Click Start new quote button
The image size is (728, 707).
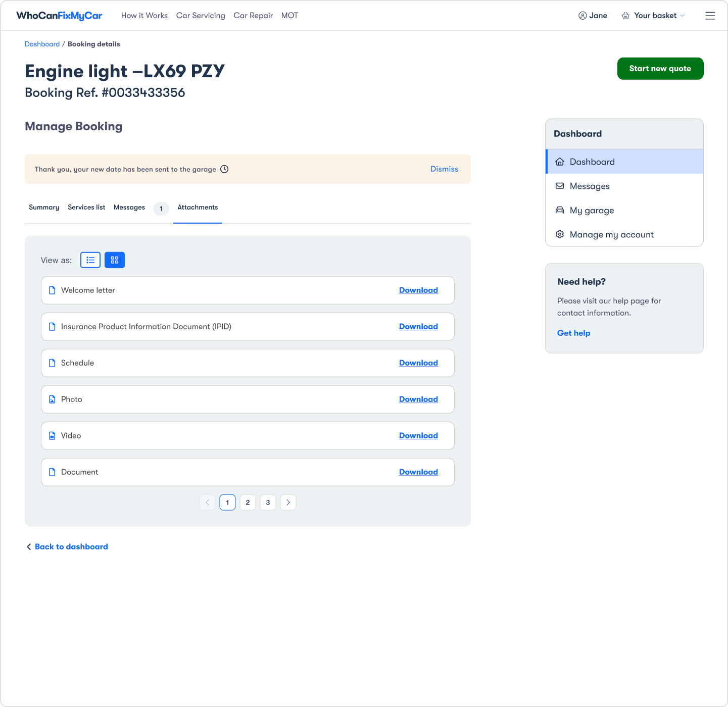[660, 69]
